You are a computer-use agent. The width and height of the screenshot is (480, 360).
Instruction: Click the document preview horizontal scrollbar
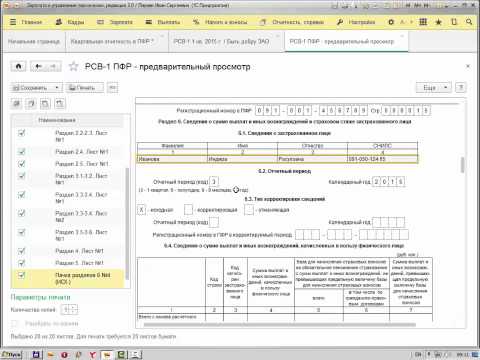click(x=279, y=325)
